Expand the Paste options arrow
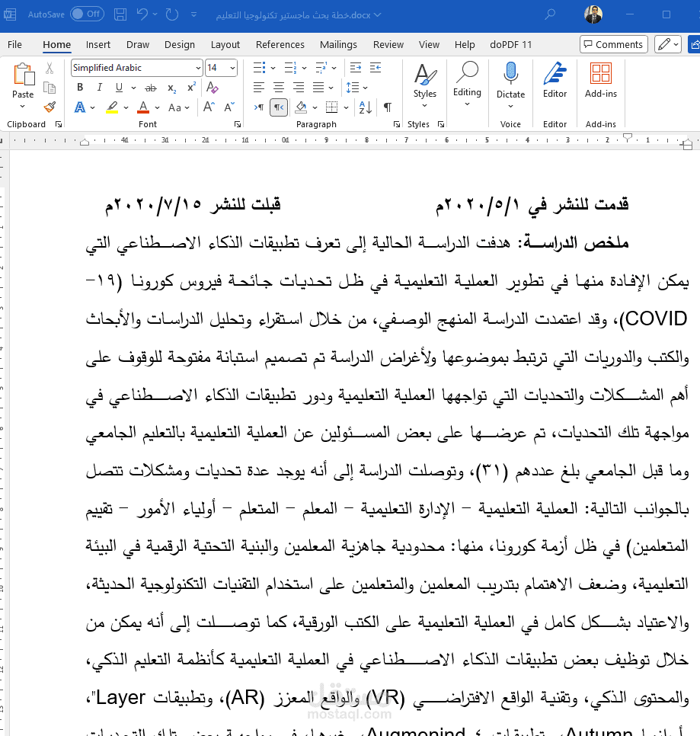The width and height of the screenshot is (700, 736). pos(23,107)
